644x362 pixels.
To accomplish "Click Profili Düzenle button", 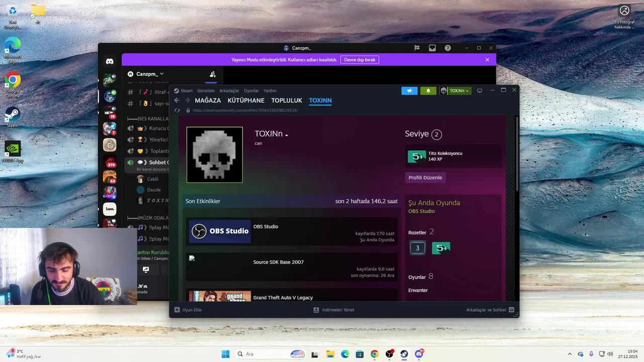I will (425, 177).
